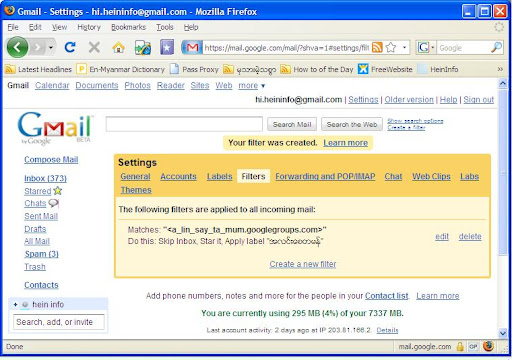Switch to the General settings tab
The image size is (512, 360).
pos(135,176)
